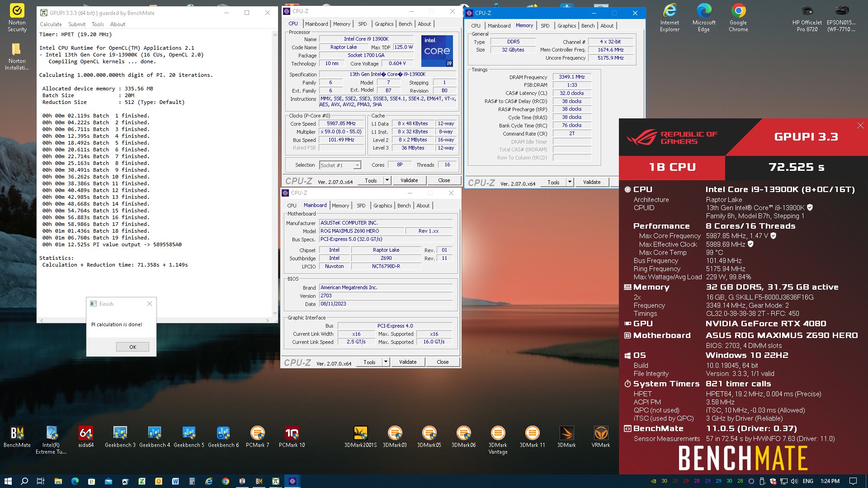Screen dimensions: 868x488
Task: Open HP OfficeJet Pro 8720 printer icon
Action: coord(807,18)
